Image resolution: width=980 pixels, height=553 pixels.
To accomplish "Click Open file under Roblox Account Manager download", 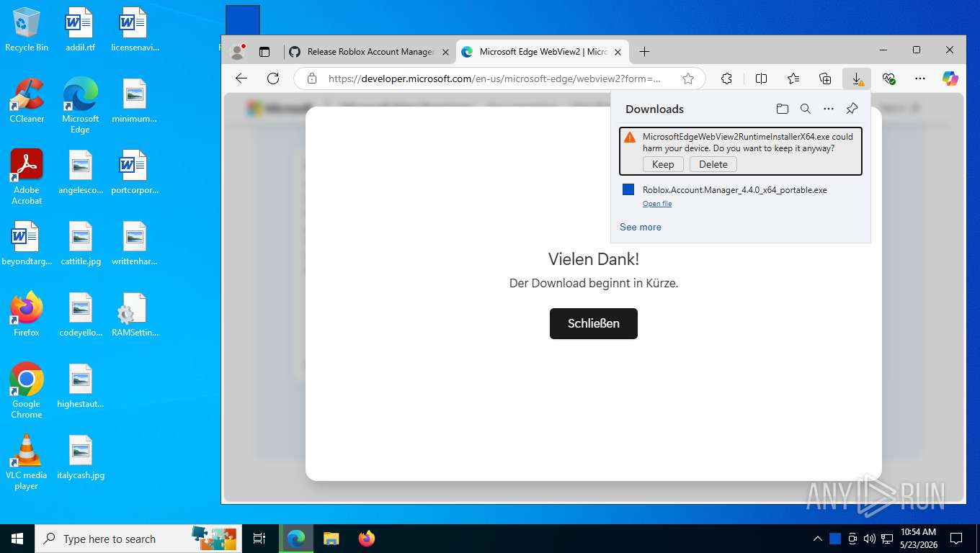I will (657, 204).
